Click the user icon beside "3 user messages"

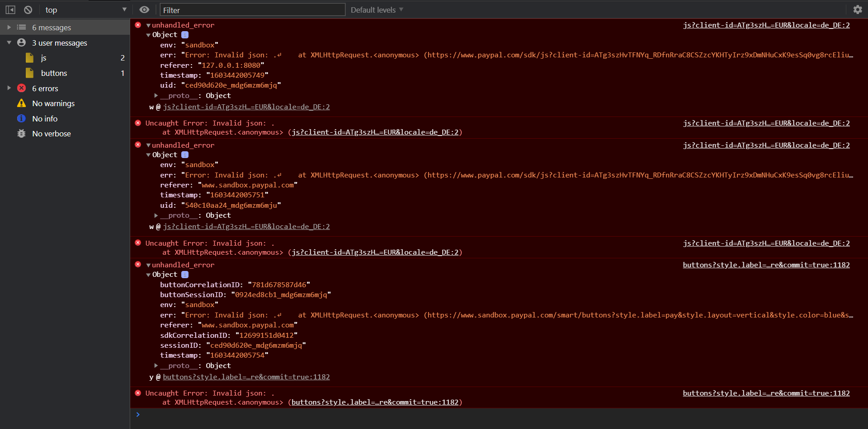click(x=21, y=42)
